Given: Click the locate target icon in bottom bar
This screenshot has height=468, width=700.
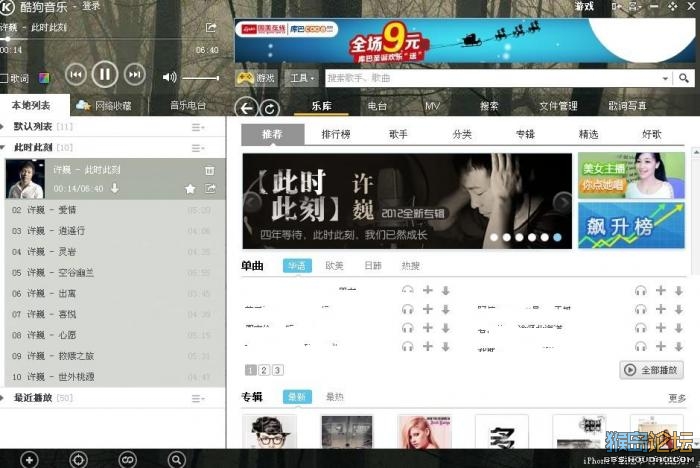Looking at the screenshot, I should click(x=79, y=460).
